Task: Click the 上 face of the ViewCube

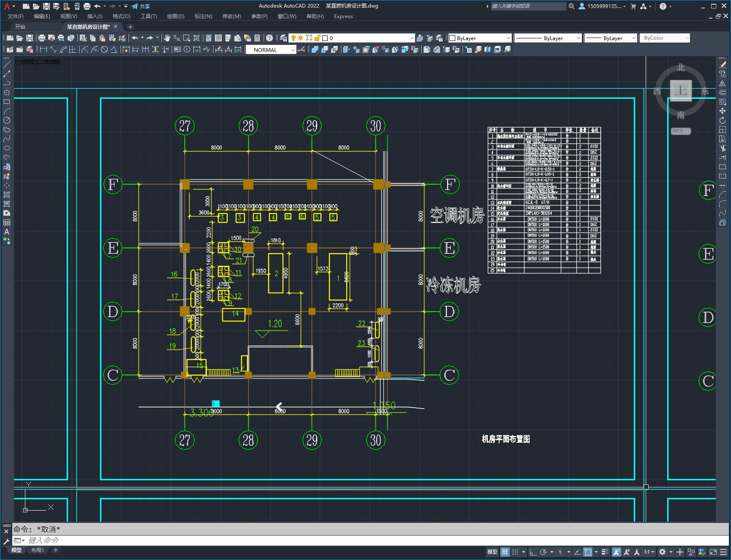Action: pyautogui.click(x=681, y=90)
